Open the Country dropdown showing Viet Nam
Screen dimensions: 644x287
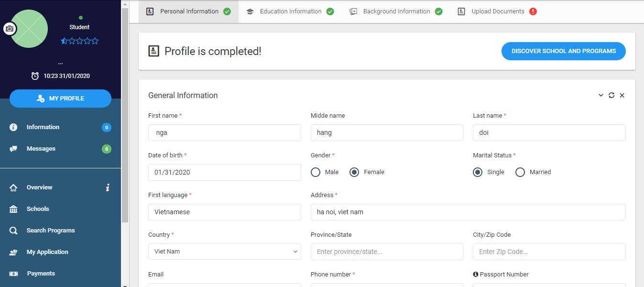pyautogui.click(x=225, y=252)
